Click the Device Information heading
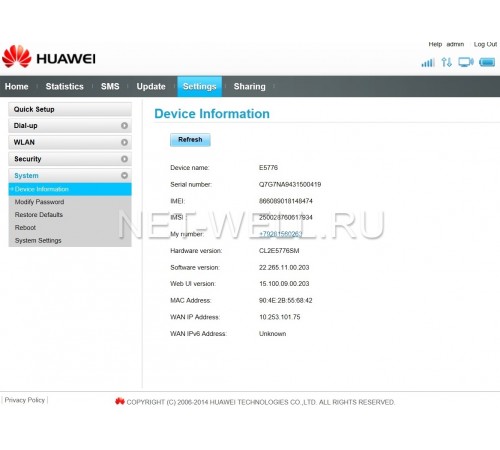Screen dimensions: 500x450 (x=212, y=114)
